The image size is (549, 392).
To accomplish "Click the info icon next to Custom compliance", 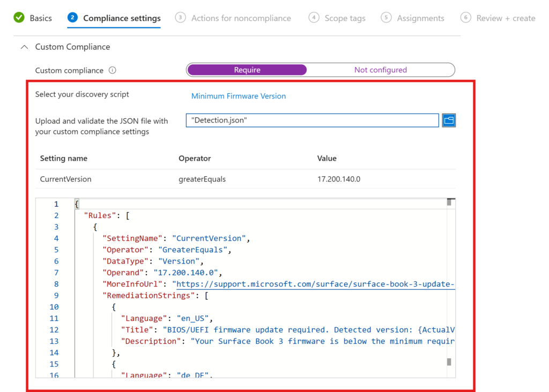I will coord(113,71).
